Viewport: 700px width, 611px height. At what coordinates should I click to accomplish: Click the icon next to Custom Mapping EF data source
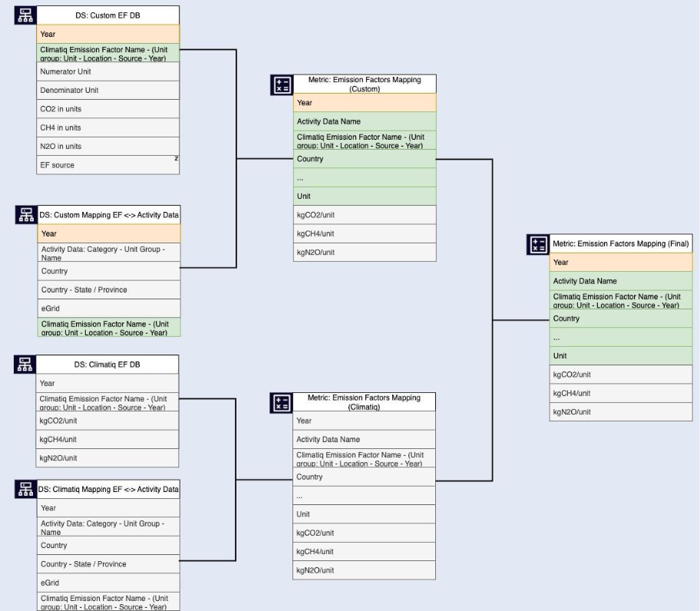pos(26,215)
